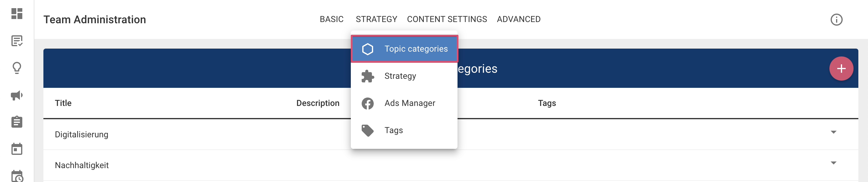Go to the ADVANCED tab

518,19
